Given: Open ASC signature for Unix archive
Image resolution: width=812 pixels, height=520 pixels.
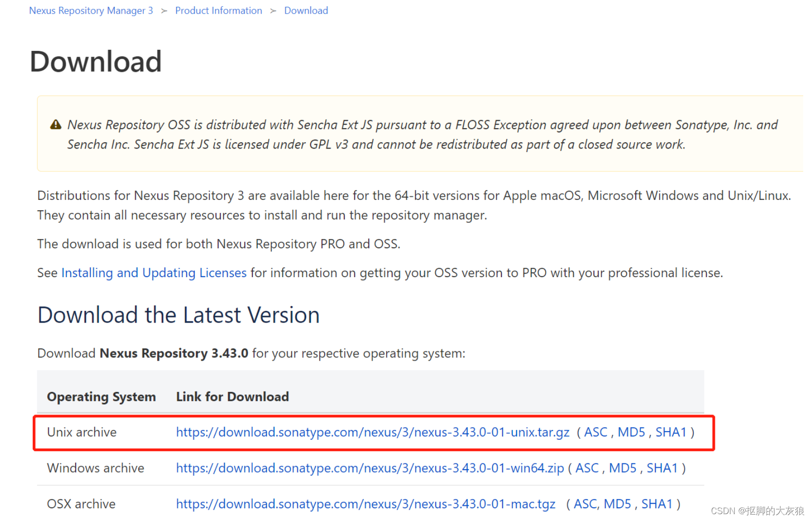Looking at the screenshot, I should pos(596,433).
